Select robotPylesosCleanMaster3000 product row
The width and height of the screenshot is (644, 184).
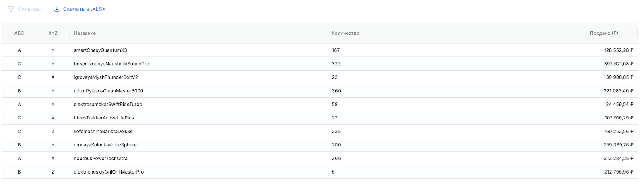[x=109, y=91]
